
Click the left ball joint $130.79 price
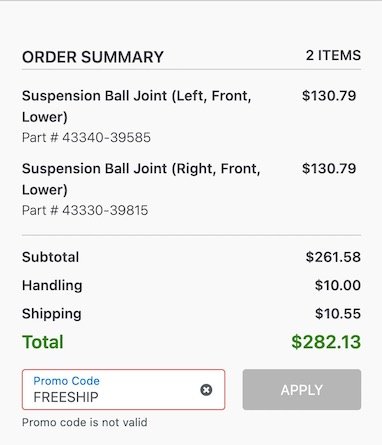click(329, 96)
